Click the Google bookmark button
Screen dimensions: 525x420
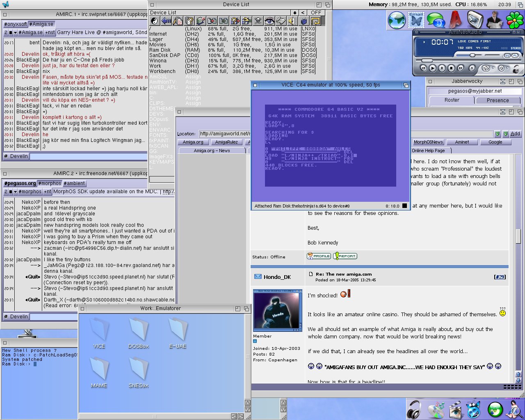(495, 142)
